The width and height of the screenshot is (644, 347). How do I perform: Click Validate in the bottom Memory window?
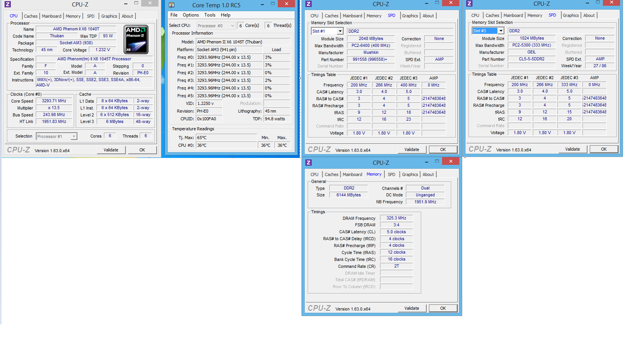pos(412,308)
